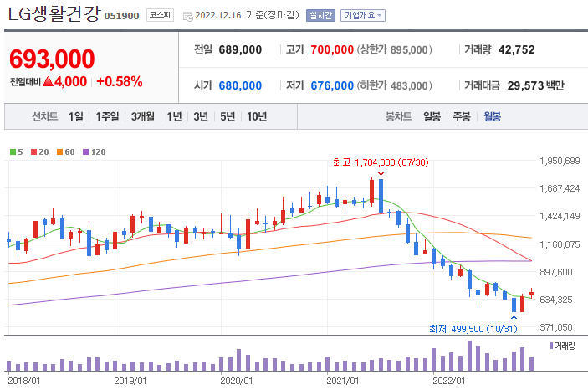The height and width of the screenshot is (390, 588).
Task: Click the current price 693,000
Action: pos(52,59)
